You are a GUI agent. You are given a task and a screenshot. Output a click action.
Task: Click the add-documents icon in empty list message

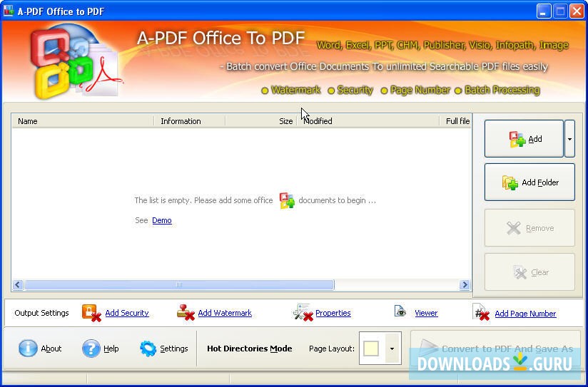(x=287, y=200)
